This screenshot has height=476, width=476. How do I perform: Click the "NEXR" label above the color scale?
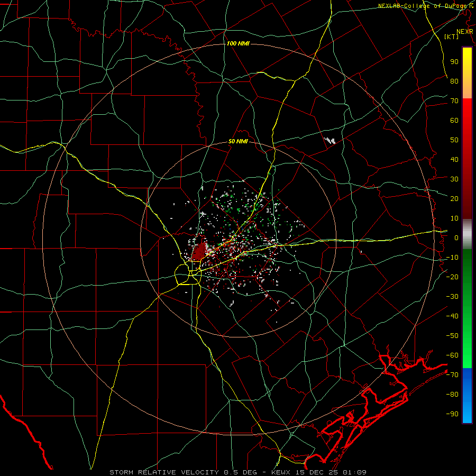tap(465, 32)
